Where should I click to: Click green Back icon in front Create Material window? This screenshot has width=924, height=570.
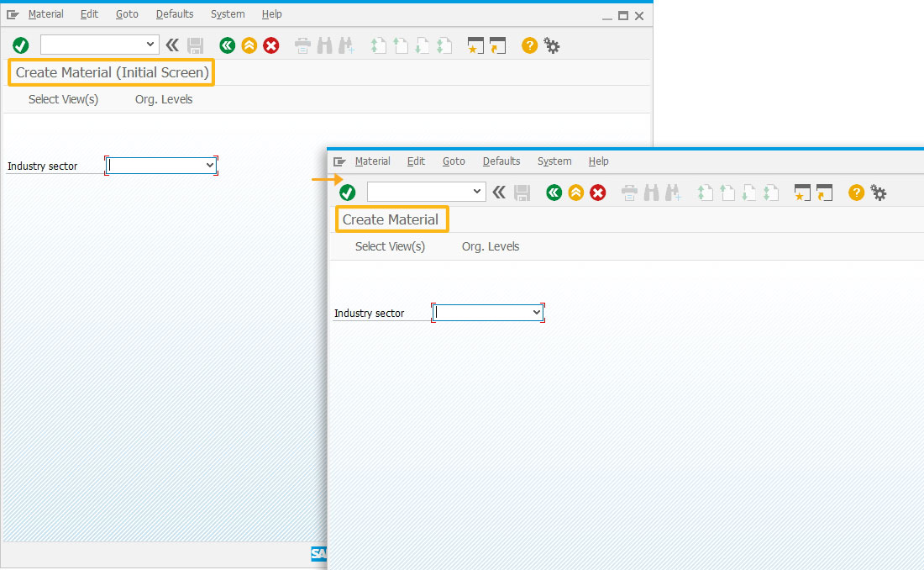[x=554, y=193]
